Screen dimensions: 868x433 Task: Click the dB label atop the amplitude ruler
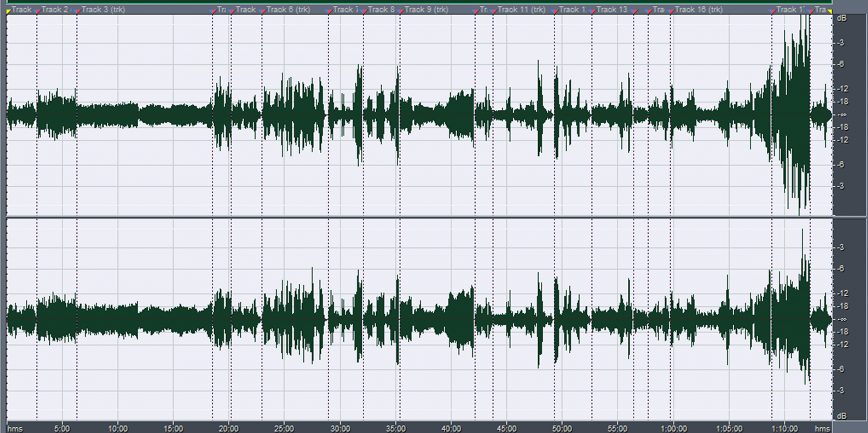tap(841, 18)
